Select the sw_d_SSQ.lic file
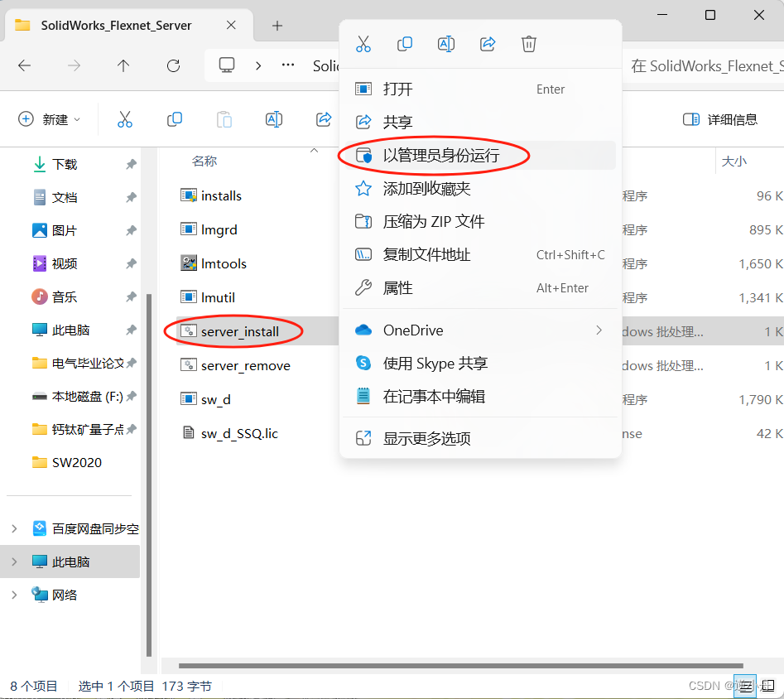784x699 pixels. point(239,434)
